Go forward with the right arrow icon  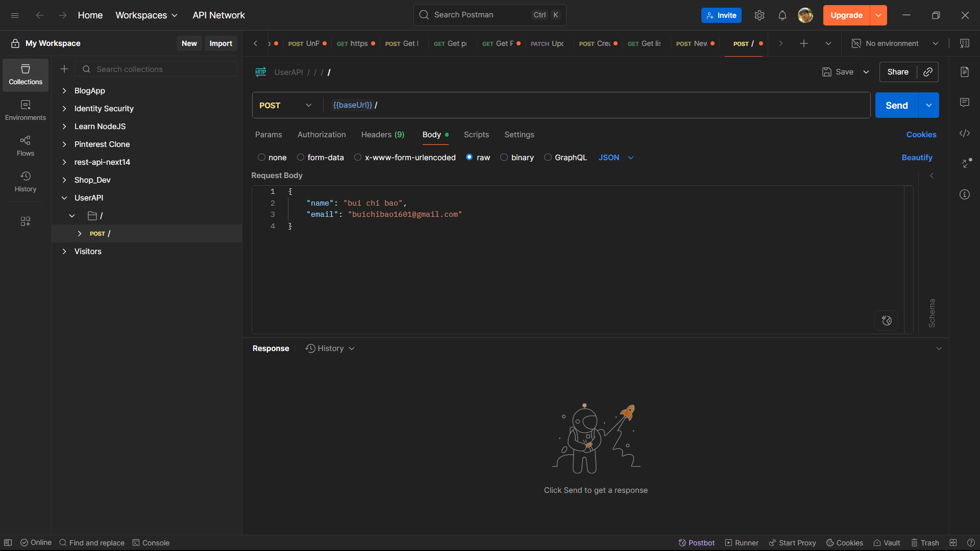coord(62,15)
